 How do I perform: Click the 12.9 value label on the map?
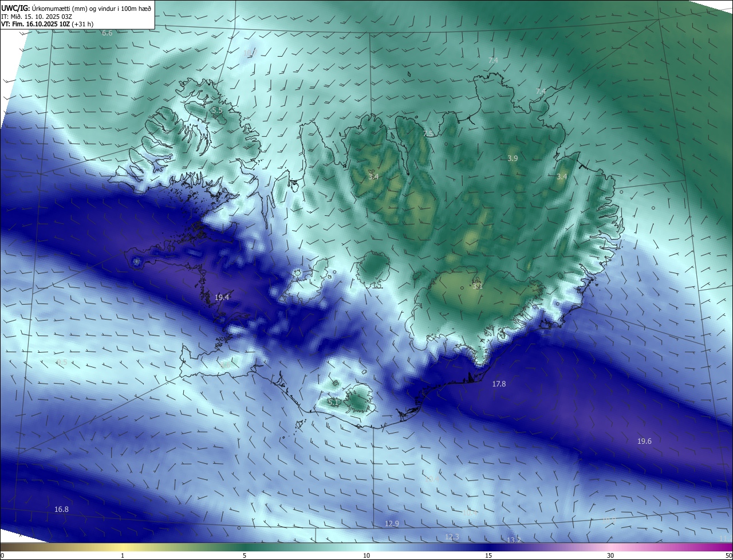392,523
